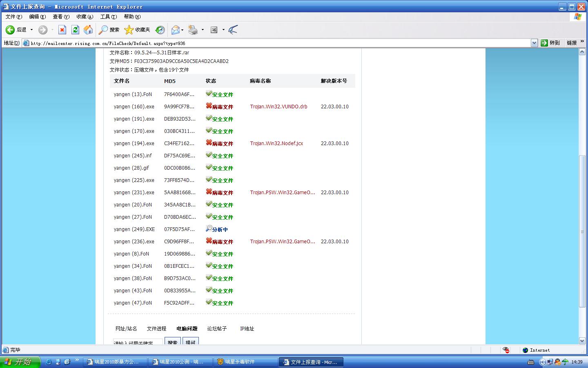Print the page with the printer icon
Image resolution: width=588 pixels, height=368 pixels.
pyautogui.click(x=193, y=30)
